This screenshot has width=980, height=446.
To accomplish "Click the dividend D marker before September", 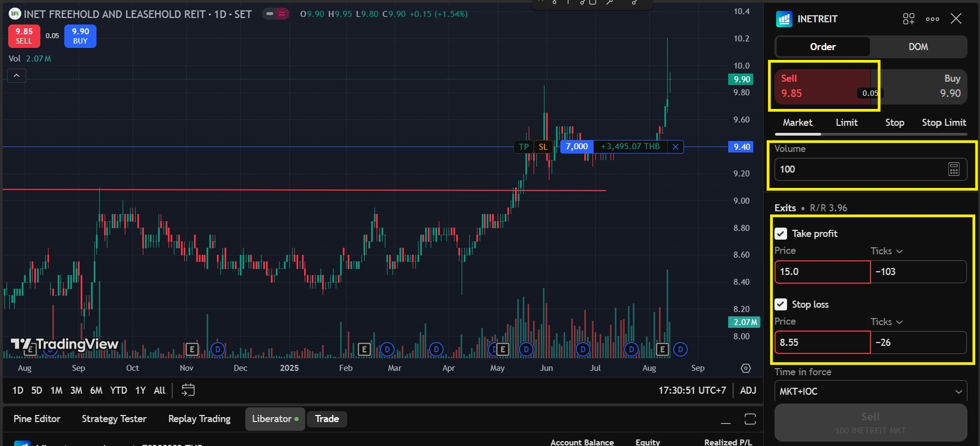I will [680, 349].
